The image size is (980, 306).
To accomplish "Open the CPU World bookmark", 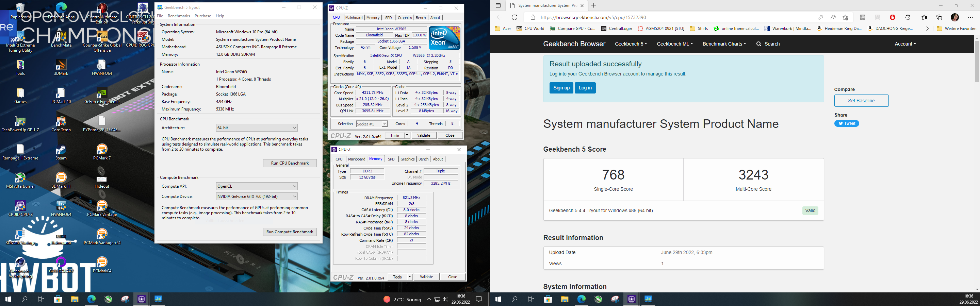I will click(x=530, y=29).
